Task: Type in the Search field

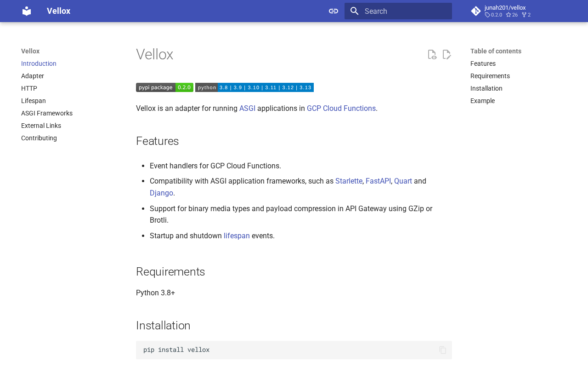Action: [x=404, y=11]
